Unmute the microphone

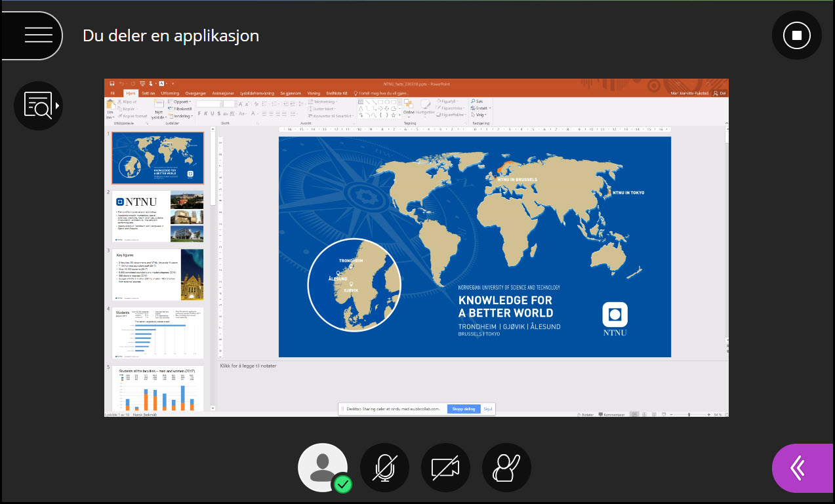(384, 468)
